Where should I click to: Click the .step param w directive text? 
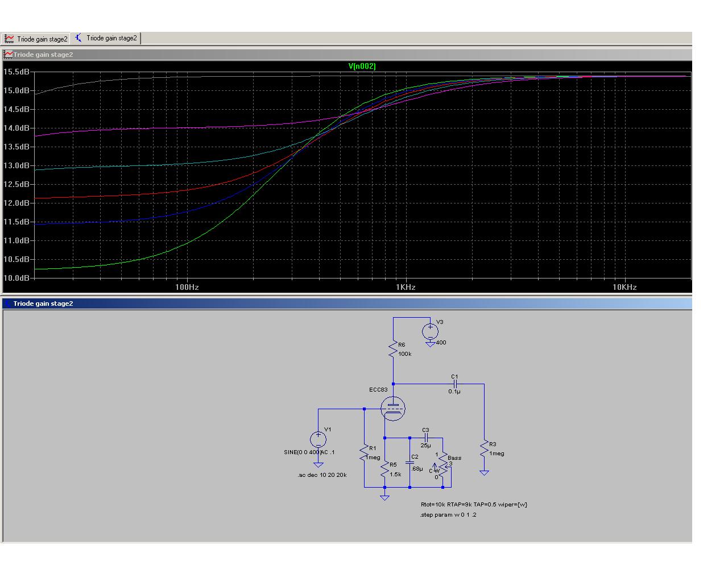pyautogui.click(x=448, y=515)
